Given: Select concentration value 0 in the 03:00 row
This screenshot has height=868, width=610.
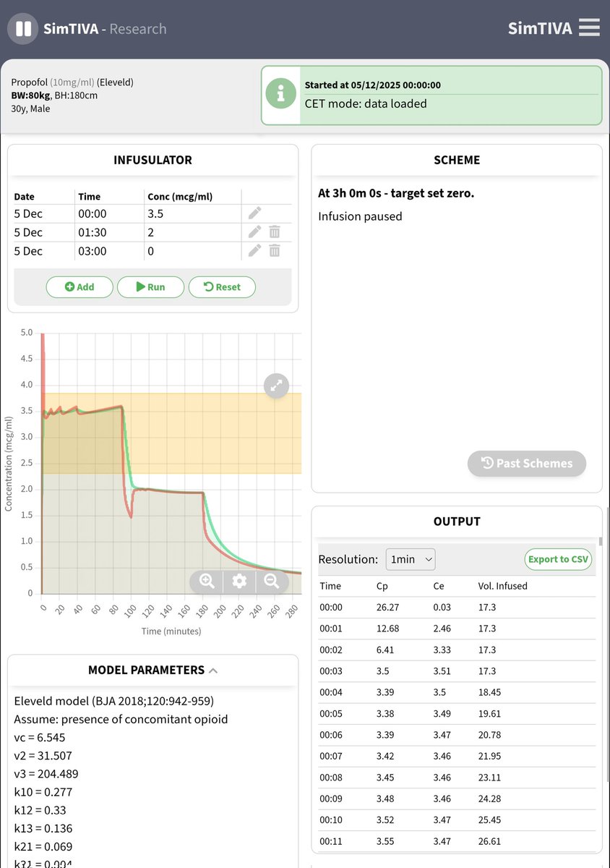Looking at the screenshot, I should [150, 251].
